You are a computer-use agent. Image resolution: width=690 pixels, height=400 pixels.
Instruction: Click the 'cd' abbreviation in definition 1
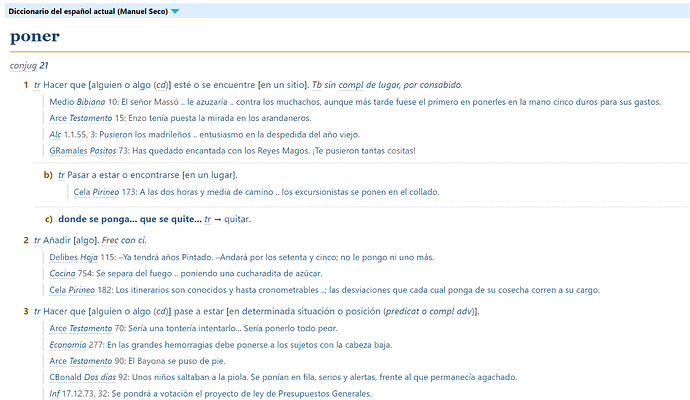click(x=161, y=85)
